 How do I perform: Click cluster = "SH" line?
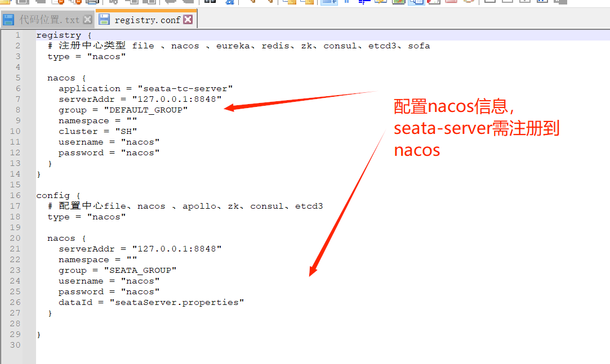(x=97, y=131)
